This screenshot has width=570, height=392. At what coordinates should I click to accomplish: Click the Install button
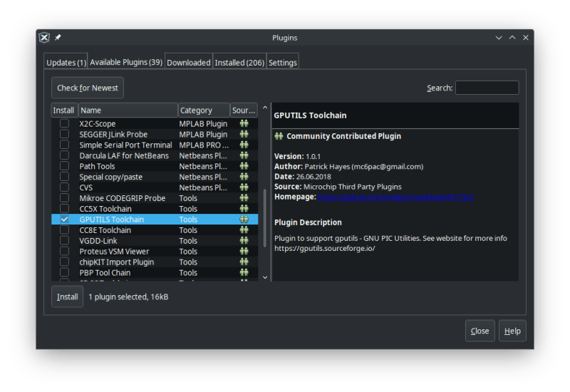[x=67, y=296]
